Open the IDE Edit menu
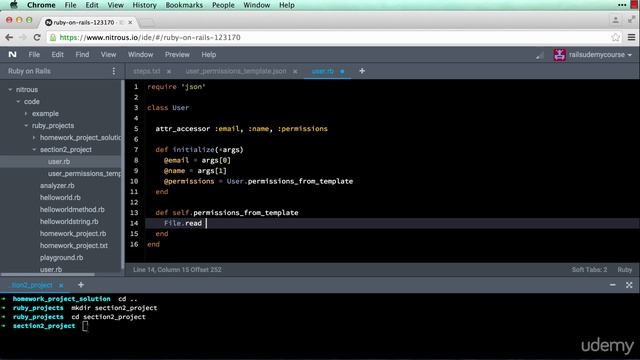This screenshot has height=360, width=640. [57, 55]
